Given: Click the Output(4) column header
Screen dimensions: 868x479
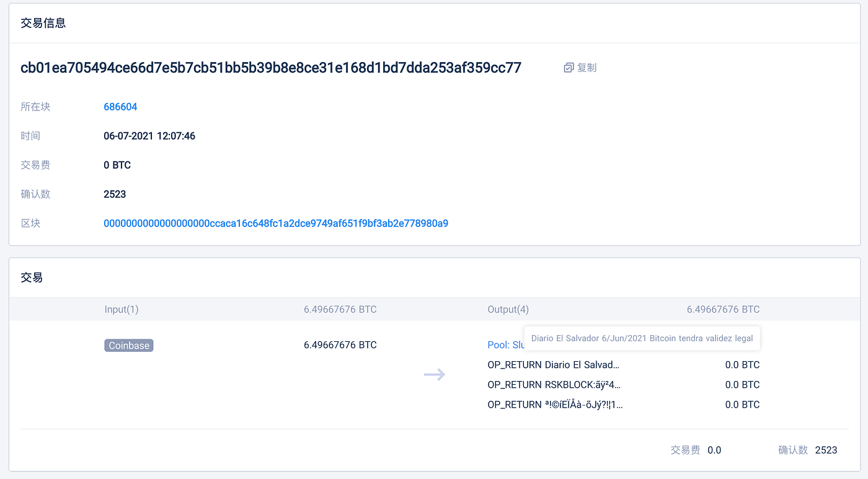Looking at the screenshot, I should [508, 309].
